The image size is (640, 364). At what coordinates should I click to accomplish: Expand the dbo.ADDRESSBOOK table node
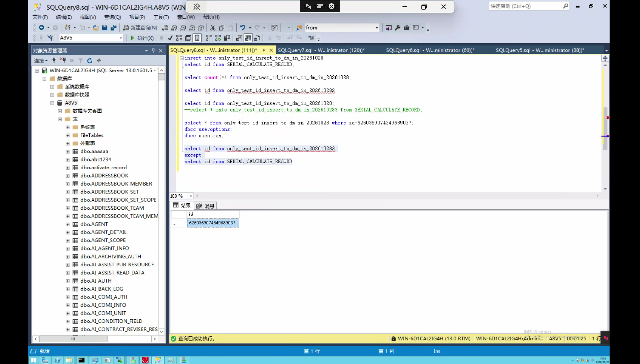[x=68, y=176]
